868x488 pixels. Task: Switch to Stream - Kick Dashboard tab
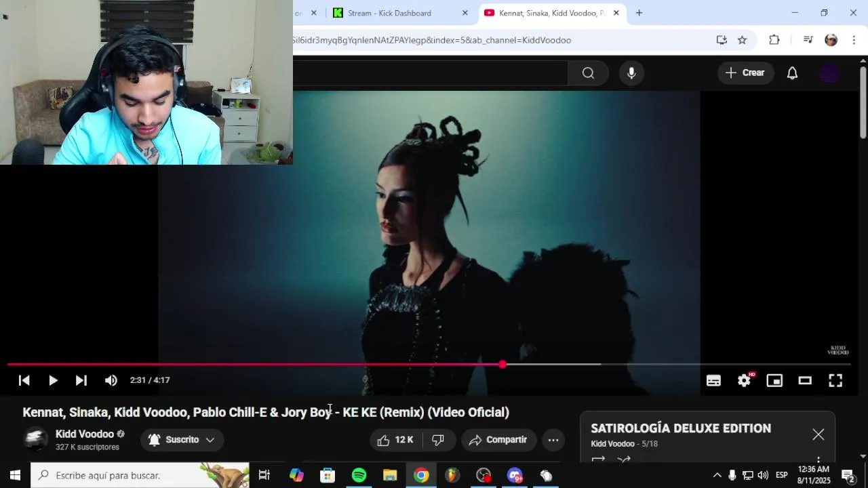click(x=399, y=13)
